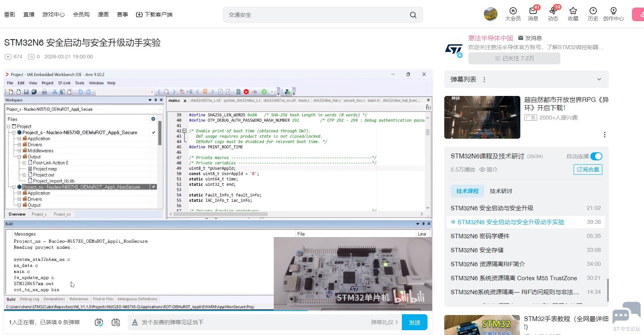Open the 收藏 favorites icon
The height and width of the screenshot is (335, 644).
(x=573, y=14)
